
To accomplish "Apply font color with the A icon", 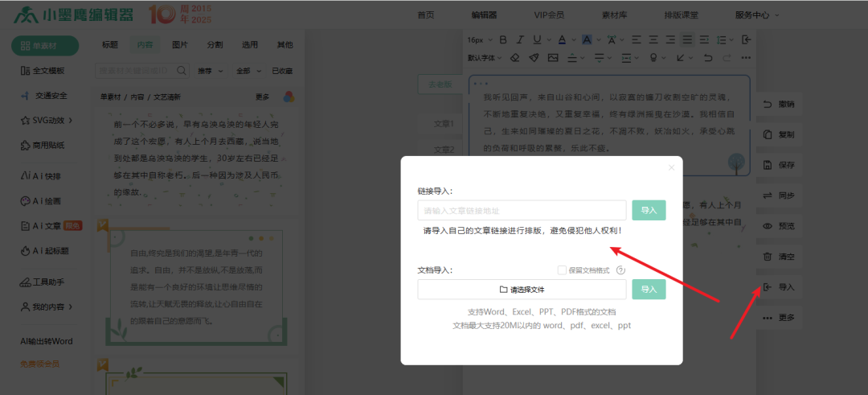I will click(x=561, y=40).
